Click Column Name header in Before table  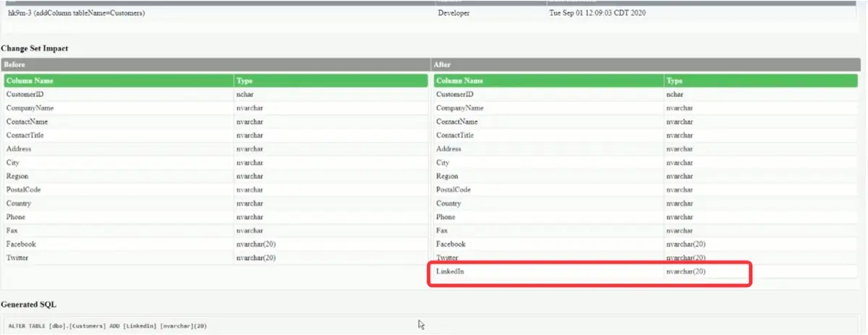pos(30,81)
